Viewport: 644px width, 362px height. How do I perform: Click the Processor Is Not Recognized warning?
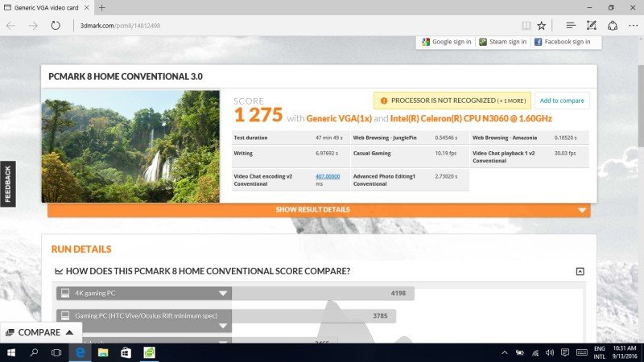click(451, 101)
